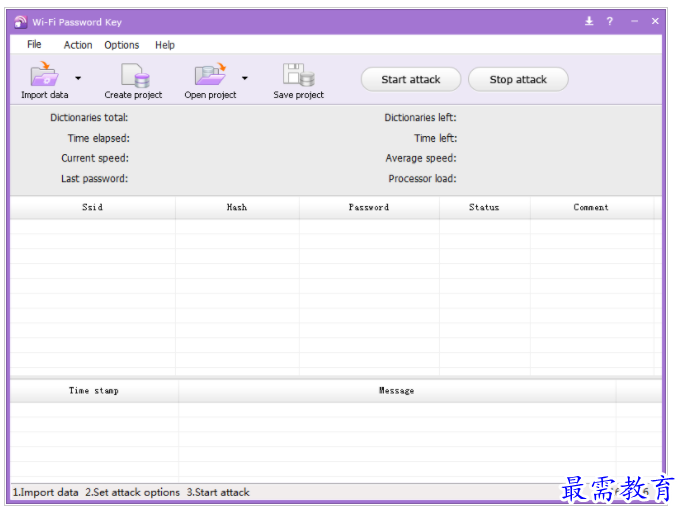Click the Average speed label

point(421,158)
